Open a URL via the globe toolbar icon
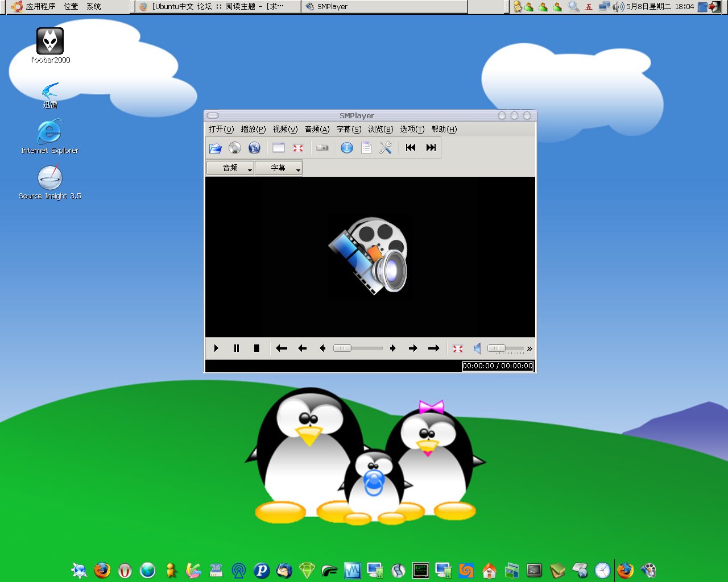 point(254,148)
